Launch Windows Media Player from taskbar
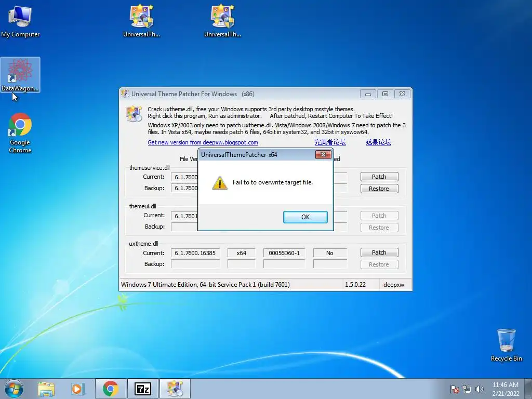 click(77, 389)
